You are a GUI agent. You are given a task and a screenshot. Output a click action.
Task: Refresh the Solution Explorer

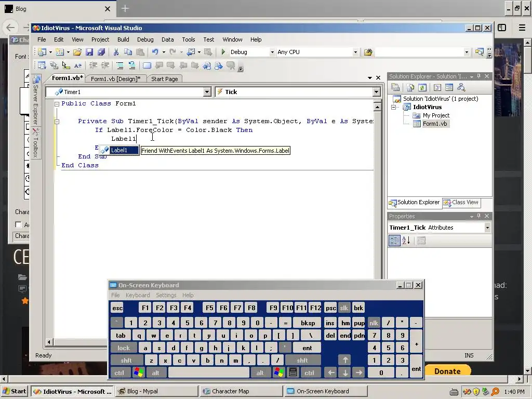click(x=422, y=87)
